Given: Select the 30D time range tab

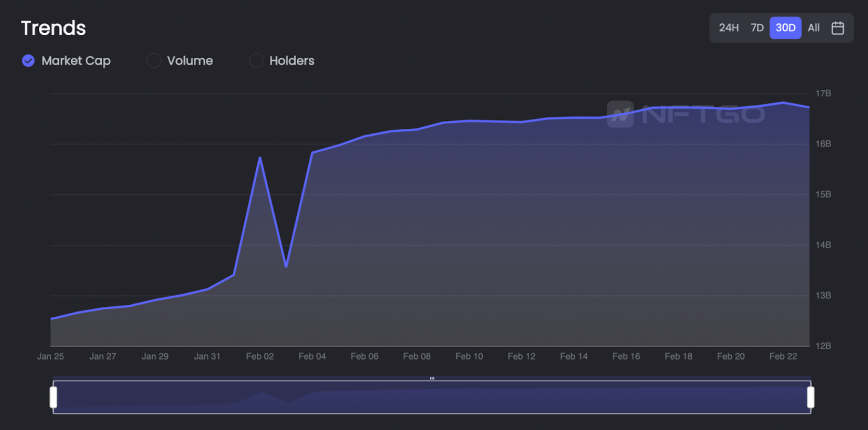Looking at the screenshot, I should point(785,28).
